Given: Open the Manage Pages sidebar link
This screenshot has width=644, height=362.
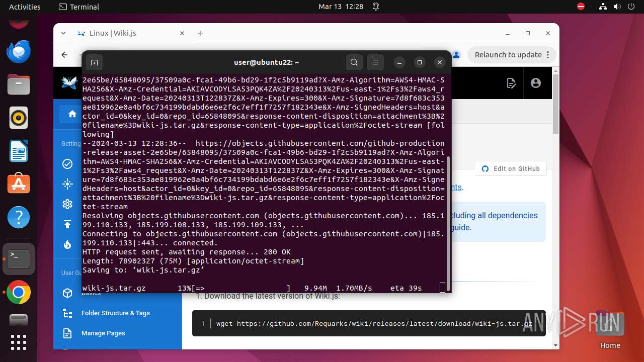Looking at the screenshot, I should pos(103,333).
